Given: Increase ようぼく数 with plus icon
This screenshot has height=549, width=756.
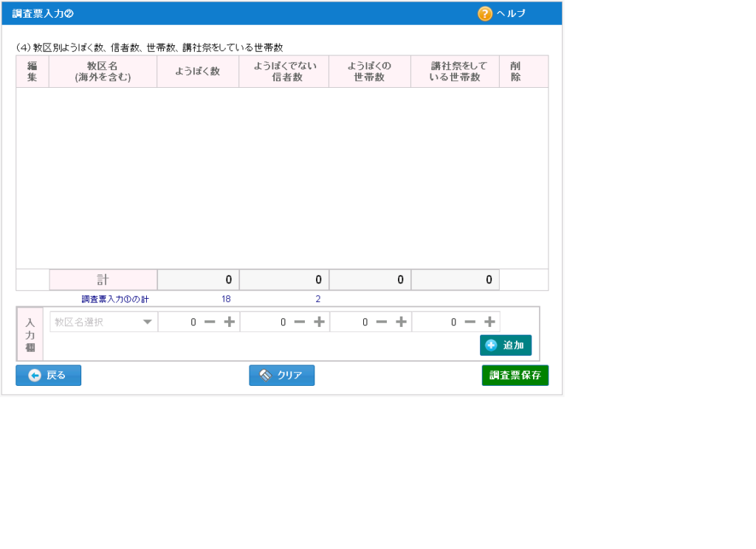Looking at the screenshot, I should pyautogui.click(x=230, y=322).
